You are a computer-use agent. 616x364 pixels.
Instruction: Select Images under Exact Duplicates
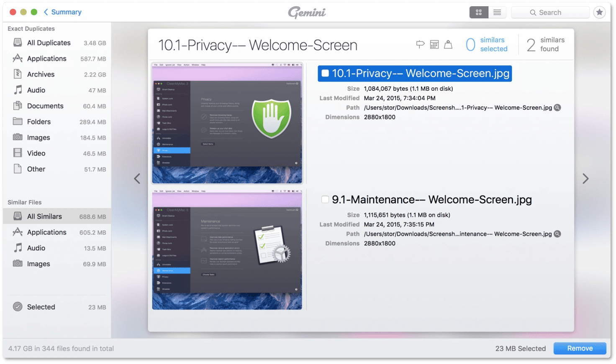point(57,137)
